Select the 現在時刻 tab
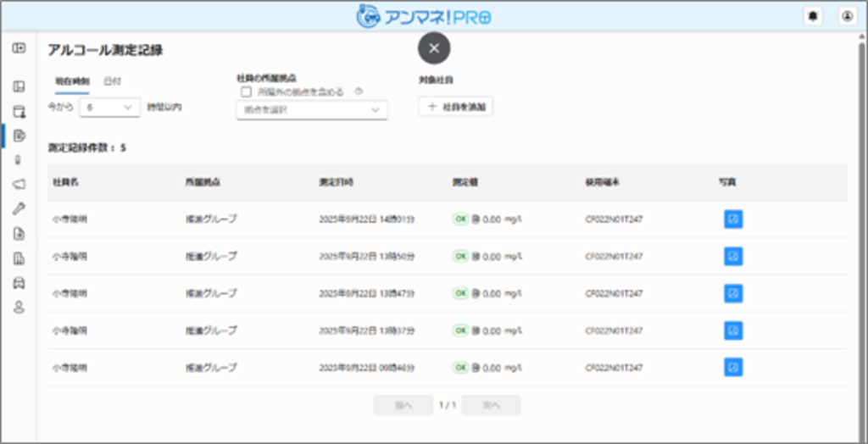868x444 pixels. coord(72,81)
